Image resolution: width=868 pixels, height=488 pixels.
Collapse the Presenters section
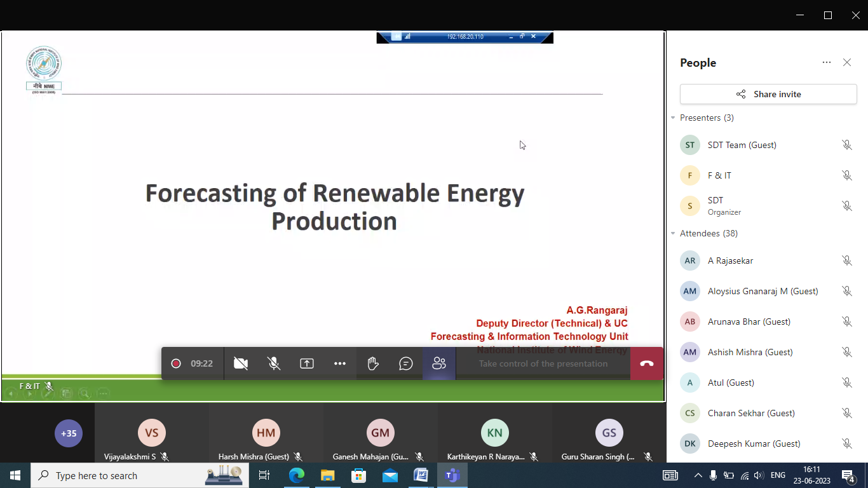(x=674, y=118)
